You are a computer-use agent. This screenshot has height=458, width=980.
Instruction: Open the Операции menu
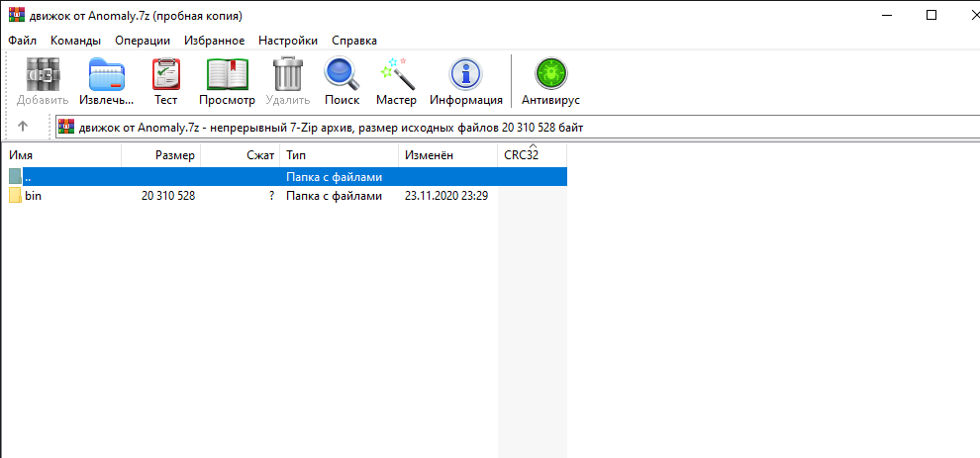[x=142, y=41]
